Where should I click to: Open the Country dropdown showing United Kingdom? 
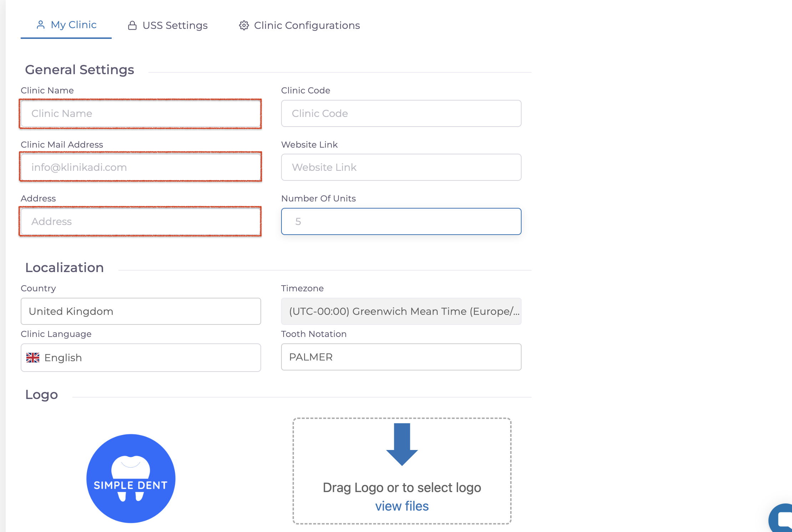click(x=141, y=311)
